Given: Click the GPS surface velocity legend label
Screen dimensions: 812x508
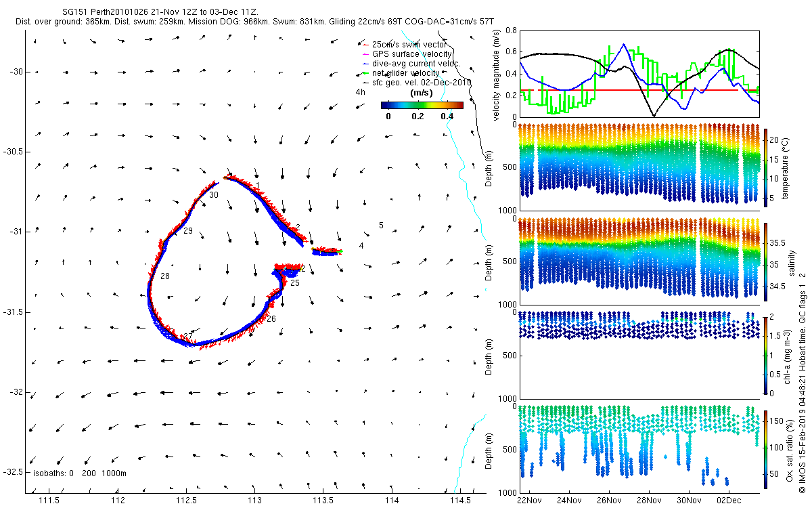Looking at the screenshot, I should click(x=407, y=54).
